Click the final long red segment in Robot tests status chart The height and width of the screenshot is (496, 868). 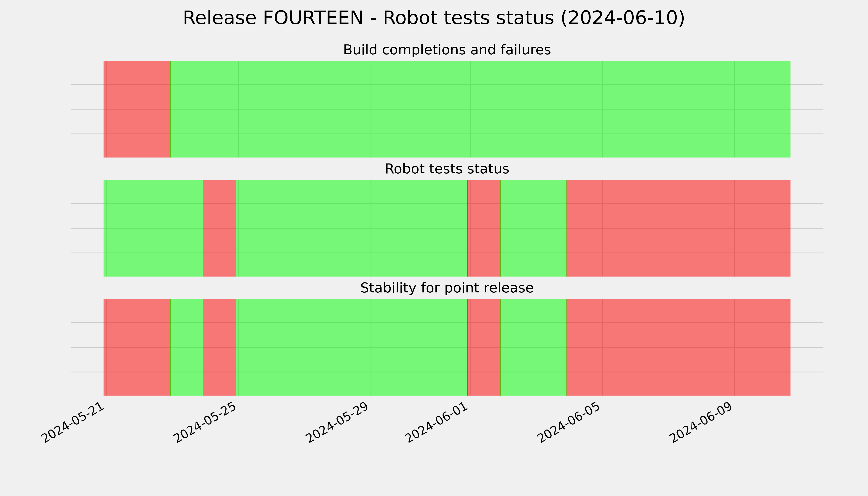coord(678,228)
